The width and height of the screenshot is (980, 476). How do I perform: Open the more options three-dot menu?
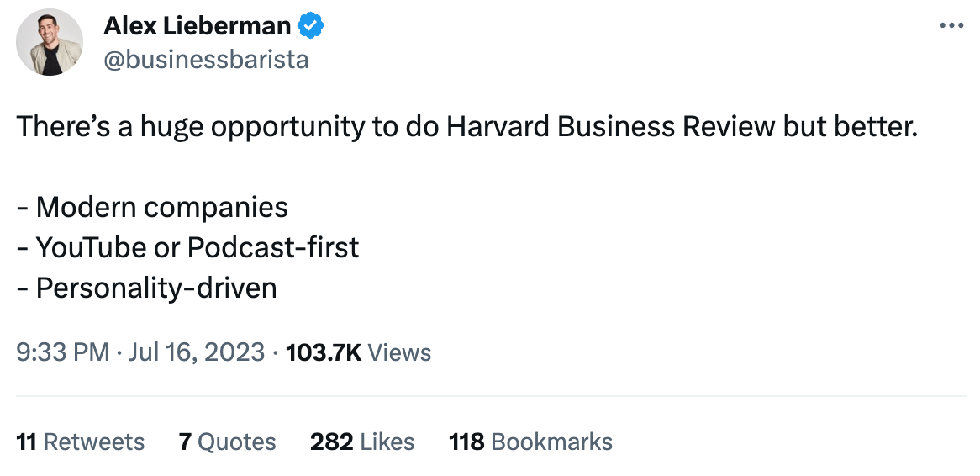click(x=951, y=26)
